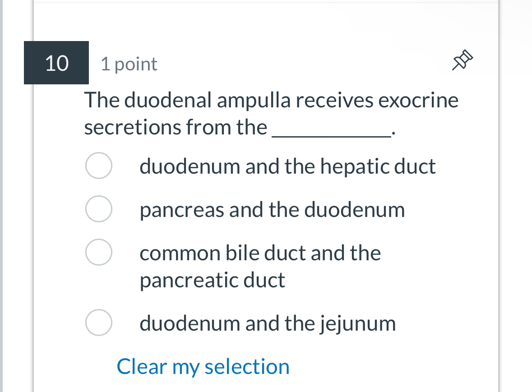The height and width of the screenshot is (392, 532).
Task: Toggle the pin marker on this question
Action: click(x=462, y=60)
